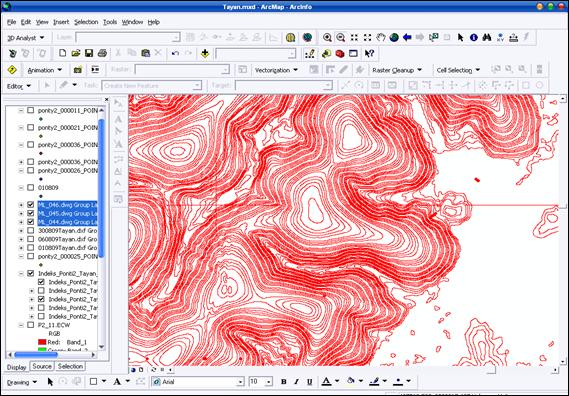Turn on the P2_11.ECW layer
This screenshot has width=569, height=396.
click(x=31, y=325)
